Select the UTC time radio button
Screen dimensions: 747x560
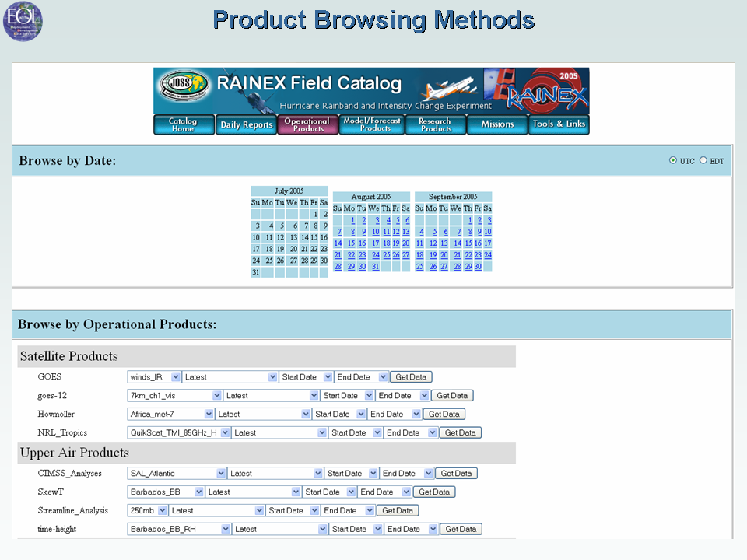coord(672,160)
